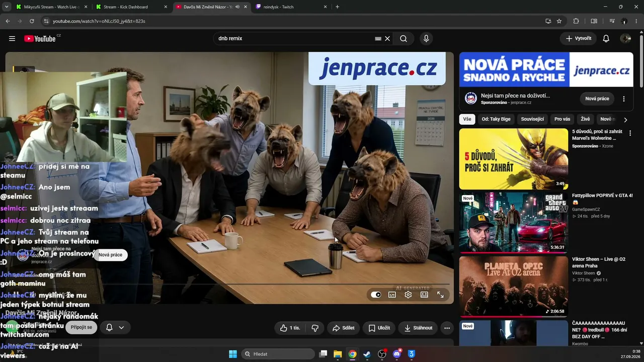Open player settings gear icon

(408, 295)
